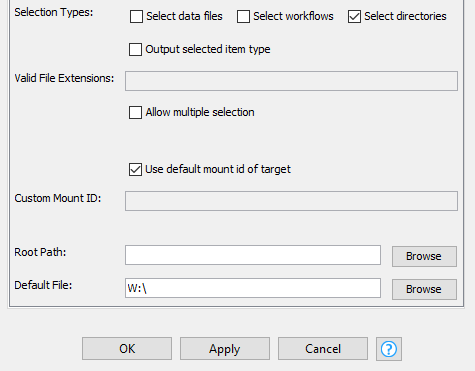Enable the Select workflows checkbox
Viewport: 475px width, 371px height.
coord(243,16)
